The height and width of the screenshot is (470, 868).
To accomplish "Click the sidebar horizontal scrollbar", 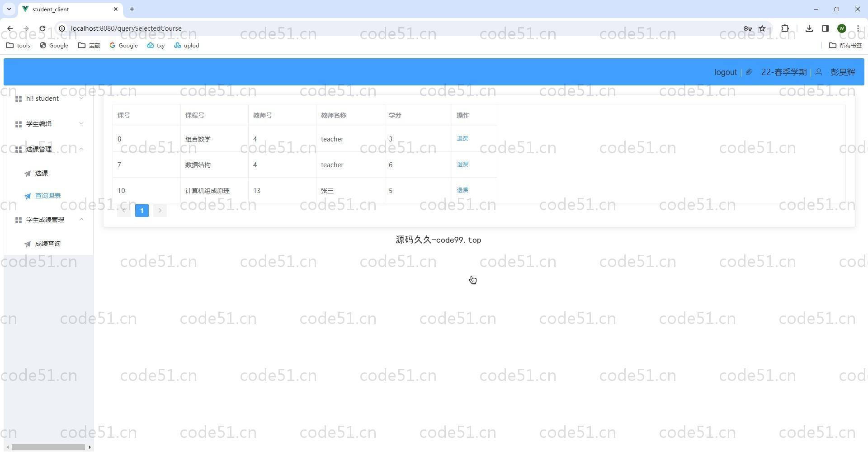I will [48, 447].
